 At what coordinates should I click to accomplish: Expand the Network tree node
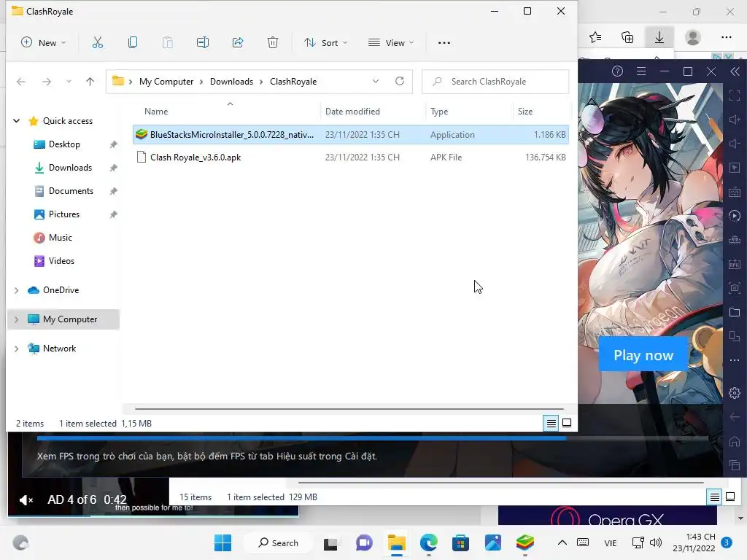17,349
